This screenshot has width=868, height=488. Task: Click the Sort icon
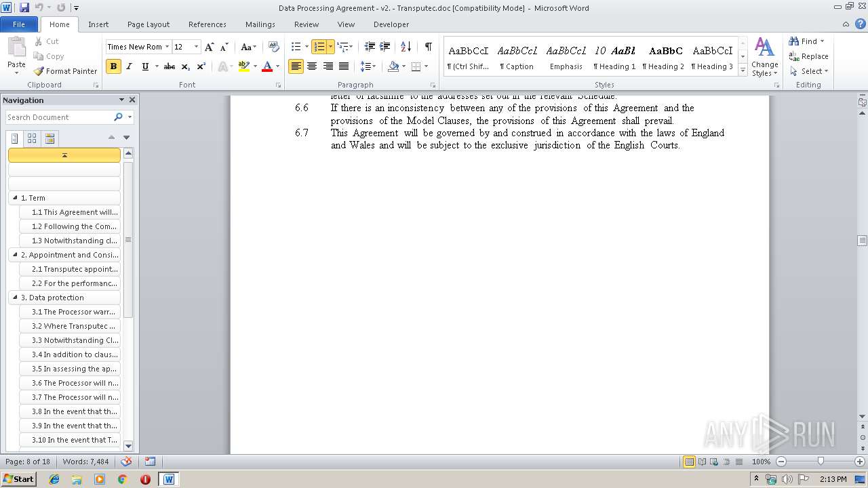[406, 47]
